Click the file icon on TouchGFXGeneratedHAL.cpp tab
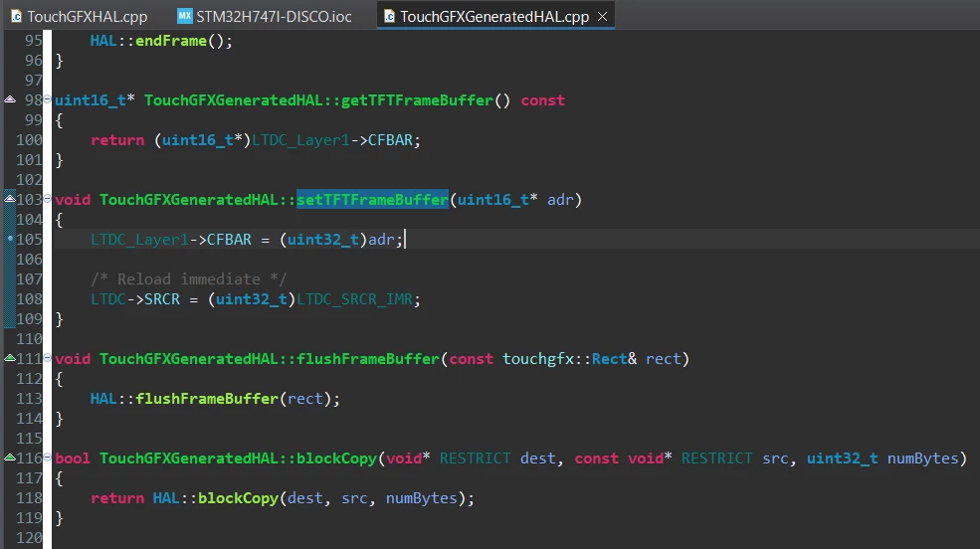 pyautogui.click(x=389, y=16)
